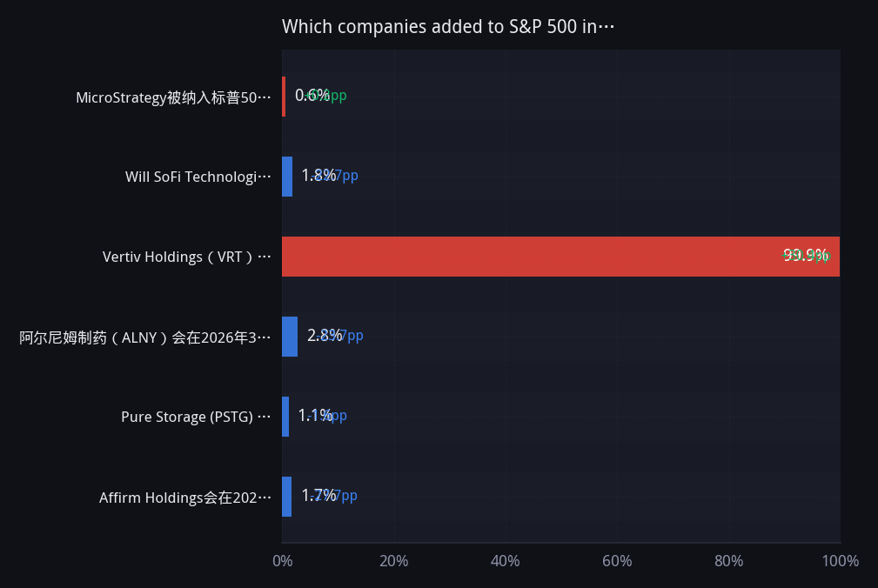Select the ALNY blue bar
The height and width of the screenshot is (588, 878).
coord(290,337)
